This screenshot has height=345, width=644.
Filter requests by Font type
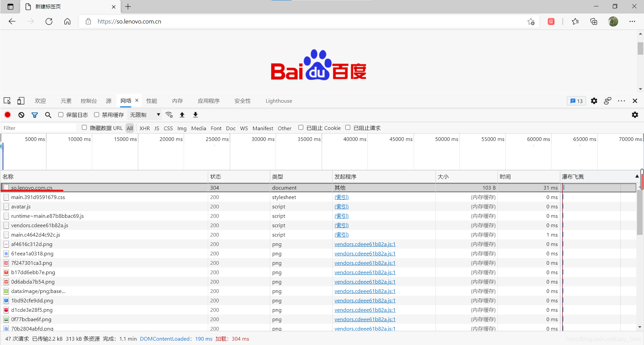point(216,128)
